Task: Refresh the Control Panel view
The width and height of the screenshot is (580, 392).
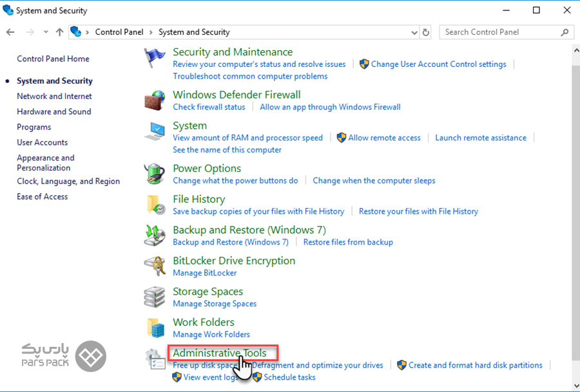Action: pyautogui.click(x=426, y=32)
